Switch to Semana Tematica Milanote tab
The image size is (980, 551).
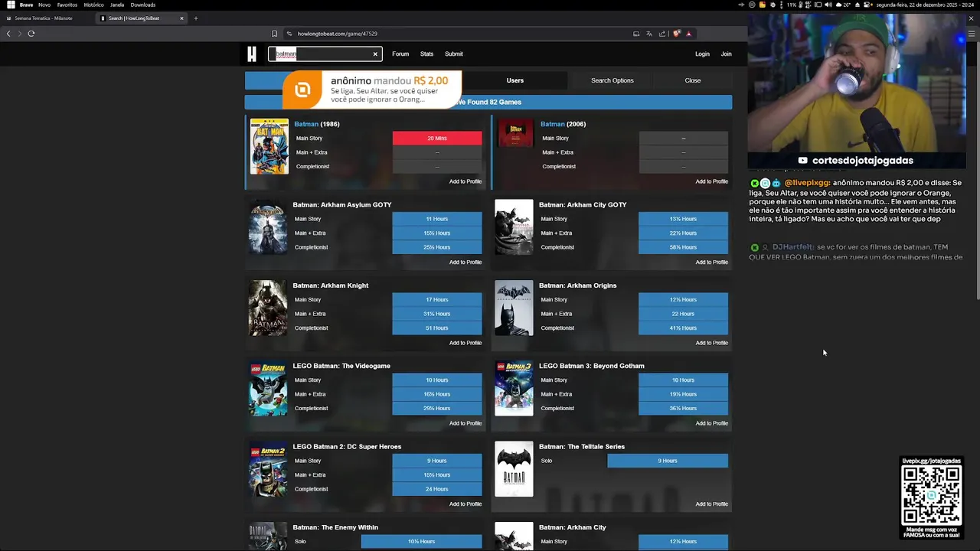pyautogui.click(x=44, y=18)
